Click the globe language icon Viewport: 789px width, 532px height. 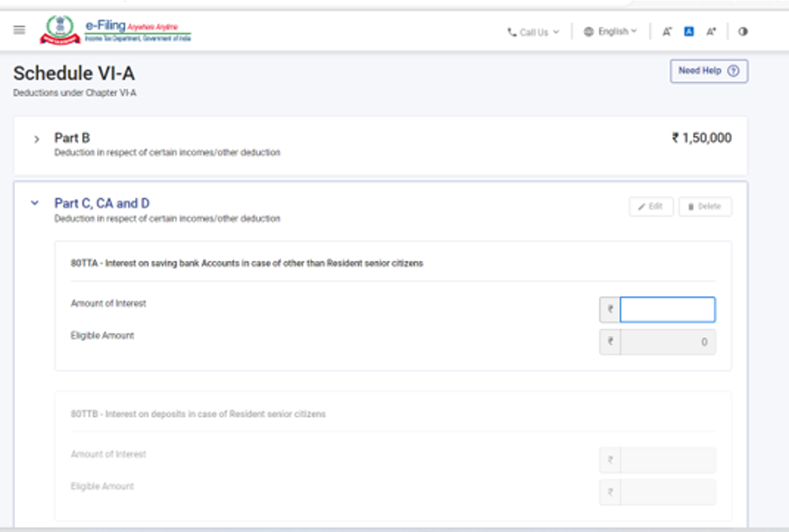pos(589,32)
